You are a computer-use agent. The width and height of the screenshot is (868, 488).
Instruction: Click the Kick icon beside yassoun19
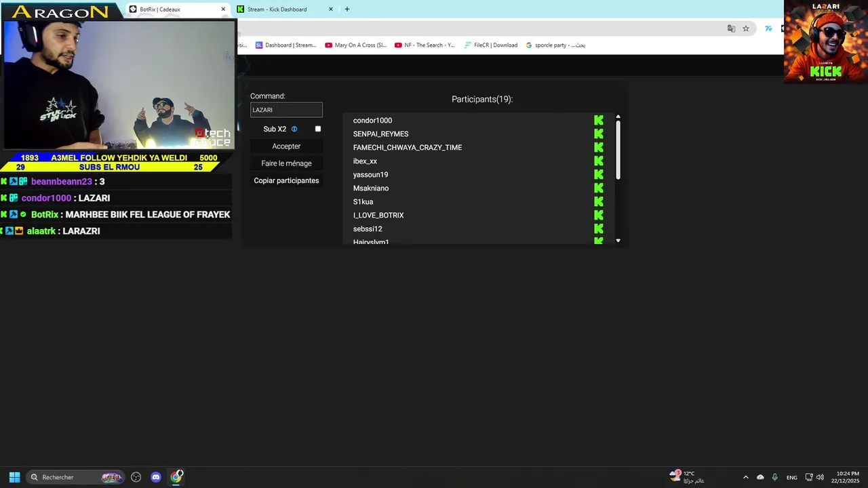click(x=599, y=174)
